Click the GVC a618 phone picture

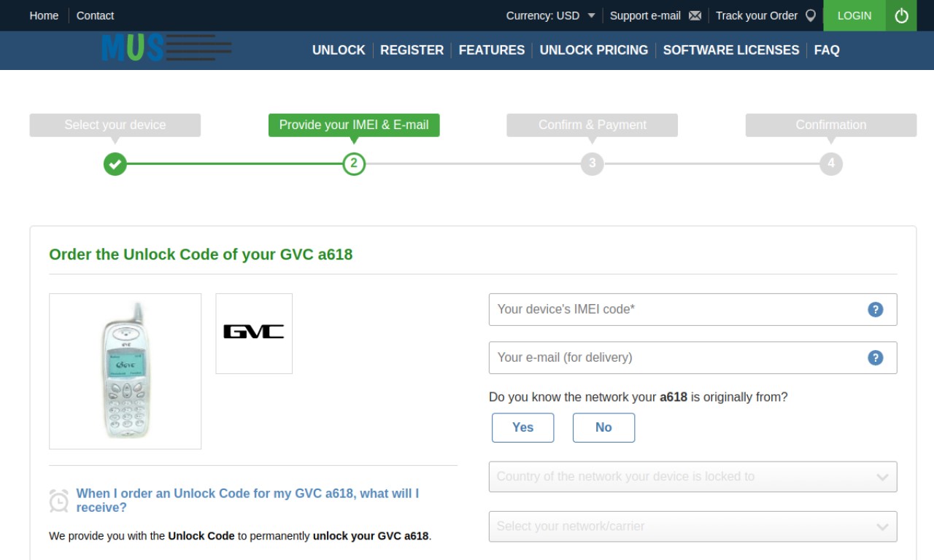125,371
